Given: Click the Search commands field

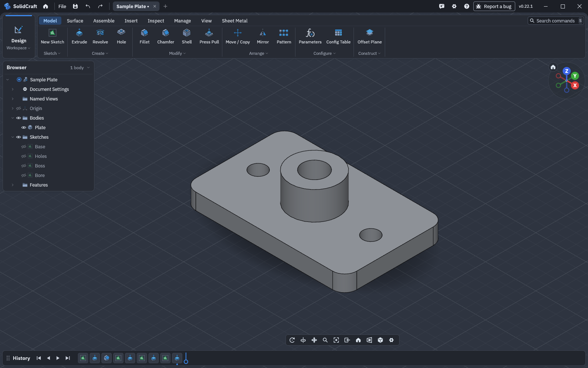Looking at the screenshot, I should pyautogui.click(x=556, y=21).
